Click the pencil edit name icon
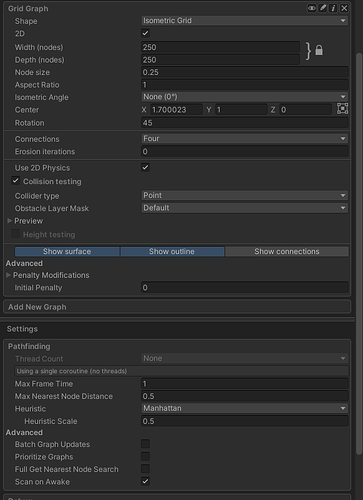Image resolution: width=363 pixels, height=500 pixels. [323, 8]
